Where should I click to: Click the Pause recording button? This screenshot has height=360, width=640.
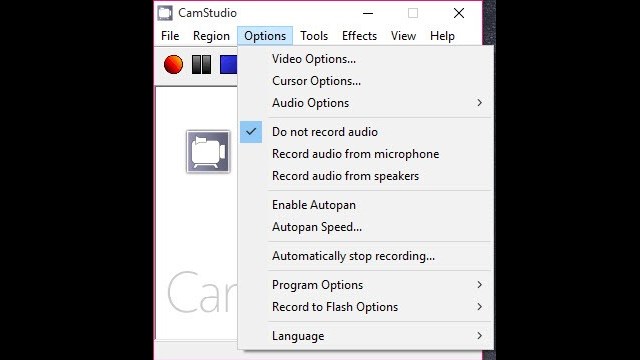click(201, 64)
